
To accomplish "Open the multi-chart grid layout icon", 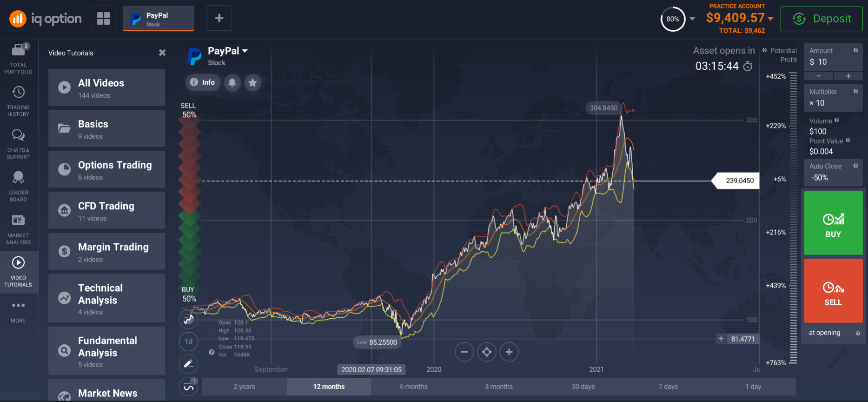I will tap(103, 18).
